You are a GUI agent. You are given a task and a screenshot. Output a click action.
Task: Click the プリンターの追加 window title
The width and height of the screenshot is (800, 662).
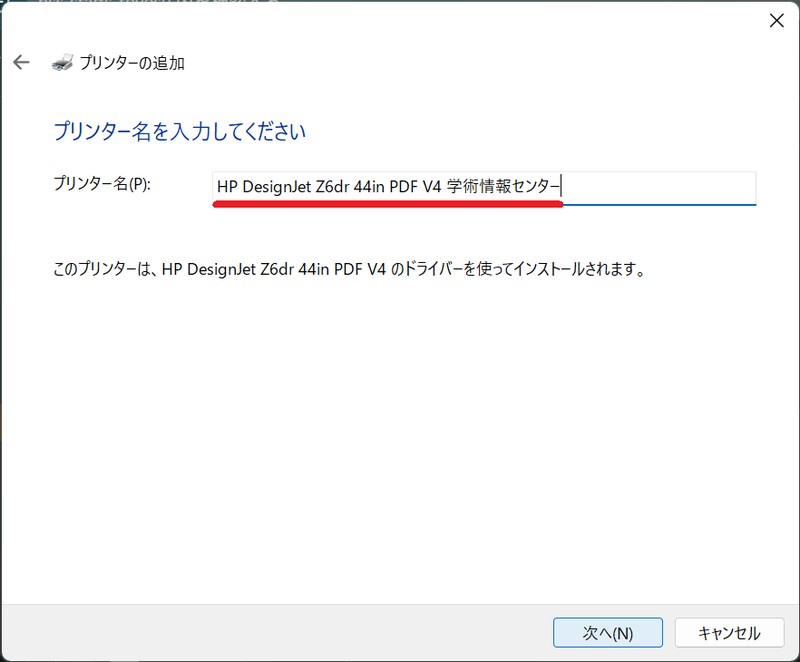tap(132, 63)
